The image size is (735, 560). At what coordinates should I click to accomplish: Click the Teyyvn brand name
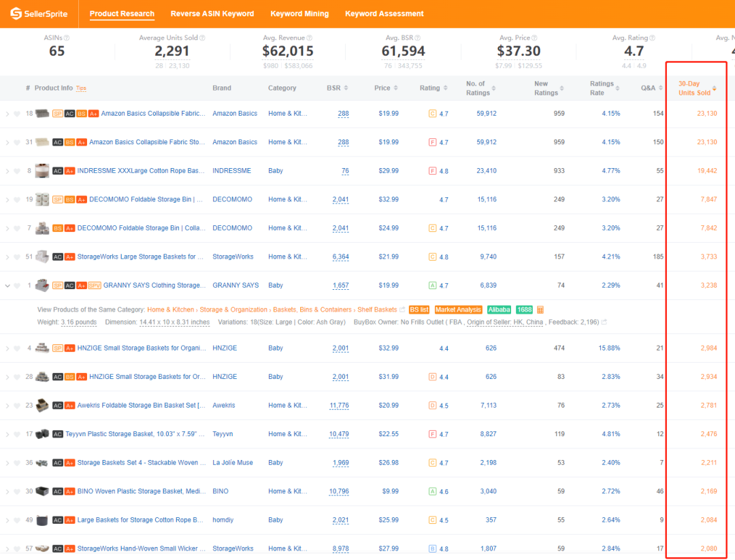223,434
